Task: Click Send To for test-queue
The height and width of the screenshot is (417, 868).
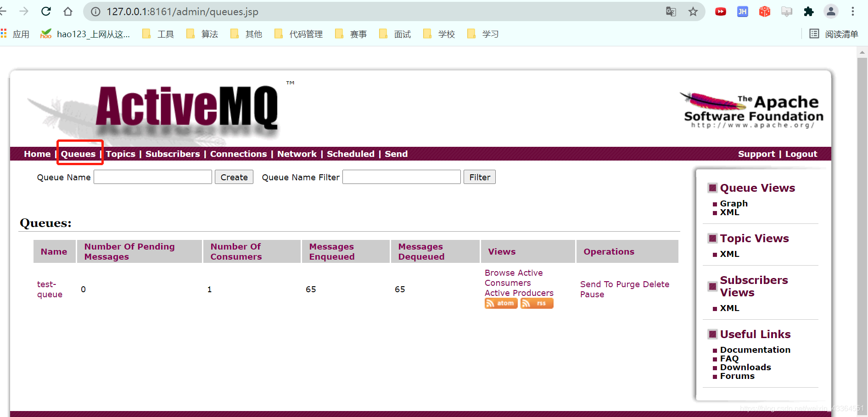Action: pyautogui.click(x=597, y=284)
